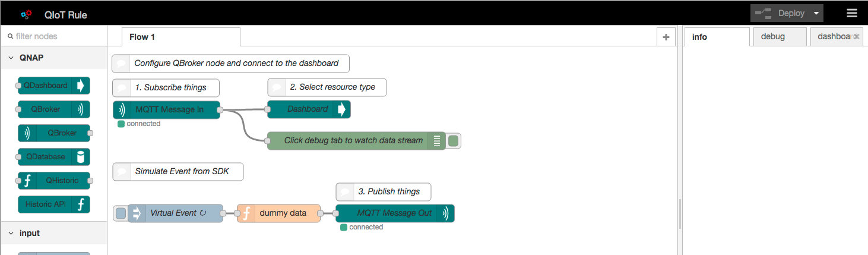Select the dummy data function node
Image resolution: width=868 pixels, height=255 pixels.
pyautogui.click(x=278, y=213)
